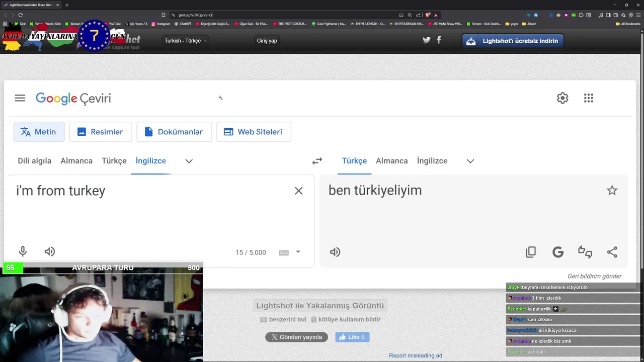Click the Gönderi yayınla X button
Screen dimensions: 644x362
coord(297,337)
